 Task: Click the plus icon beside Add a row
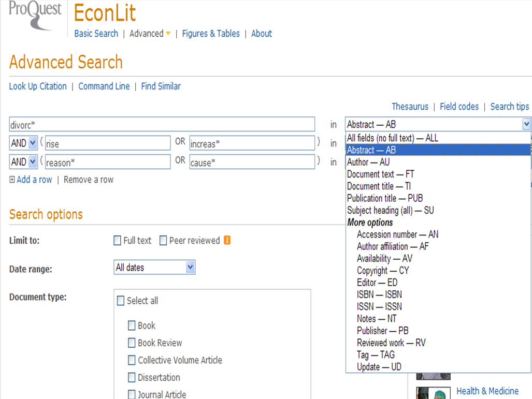coord(12,180)
